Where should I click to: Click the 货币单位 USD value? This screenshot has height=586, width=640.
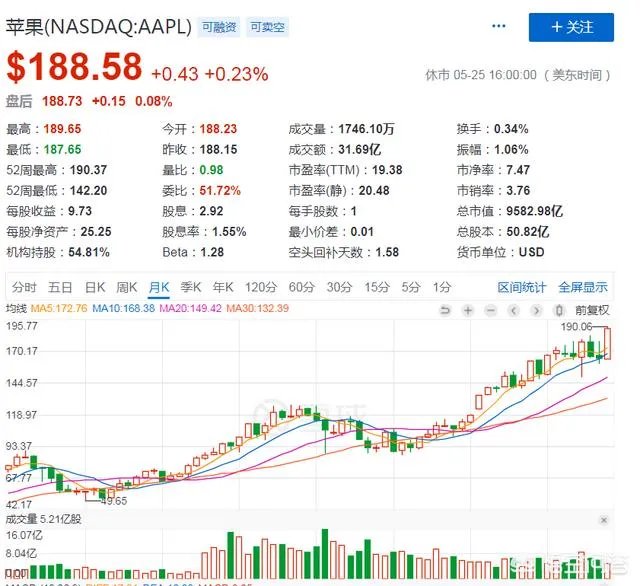coord(531,252)
